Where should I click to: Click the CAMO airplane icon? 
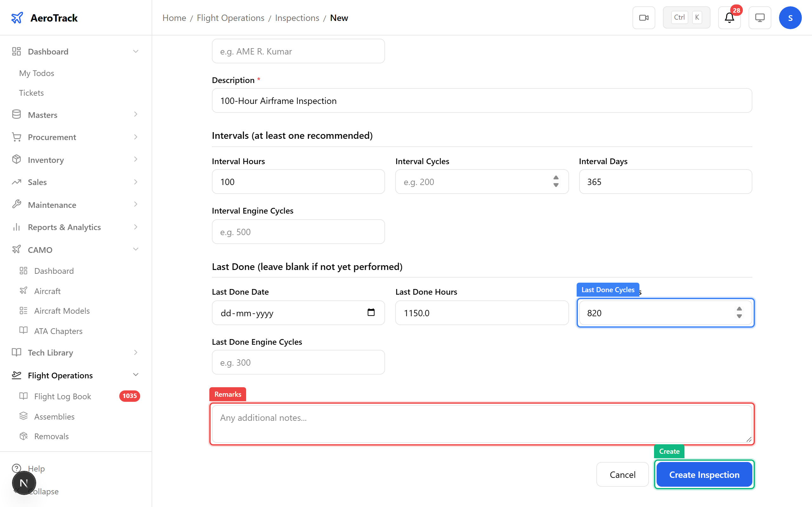tap(16, 249)
